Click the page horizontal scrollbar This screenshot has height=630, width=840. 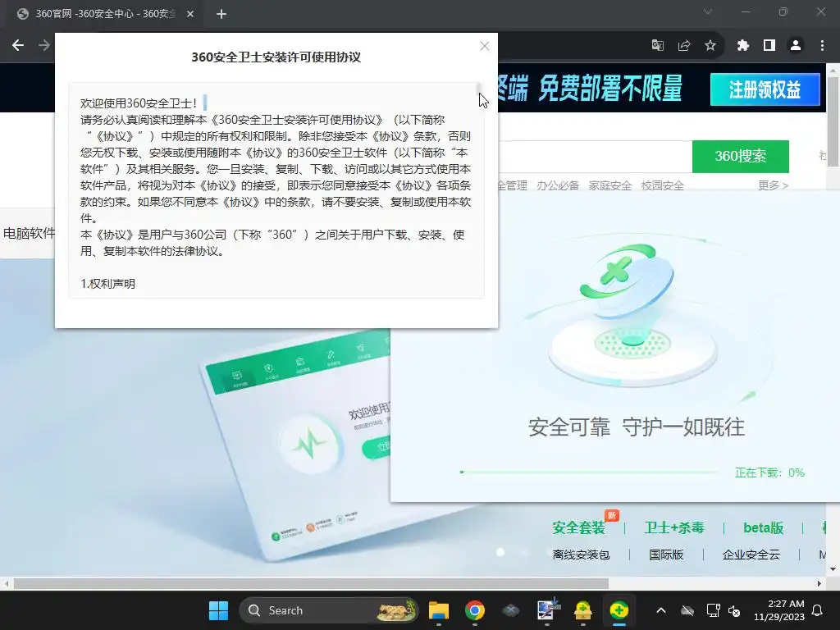[x=311, y=583]
